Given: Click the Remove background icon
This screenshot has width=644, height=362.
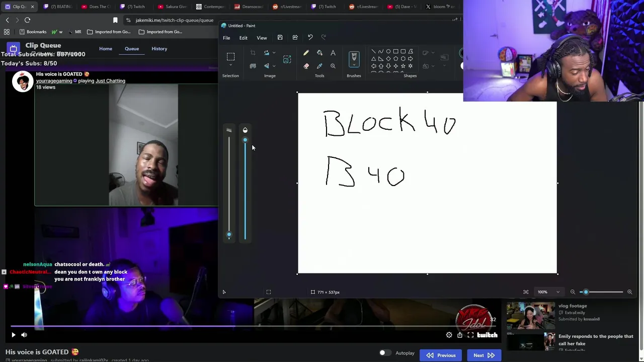Looking at the screenshot, I should [x=253, y=66].
